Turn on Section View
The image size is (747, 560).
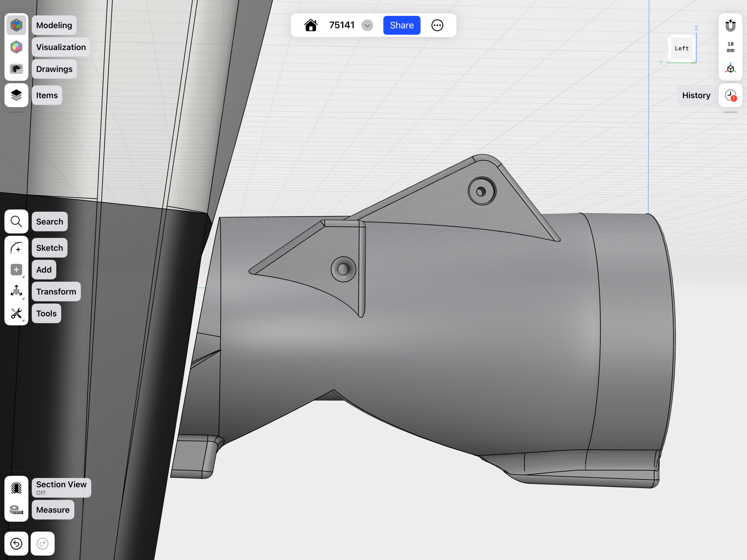61,487
